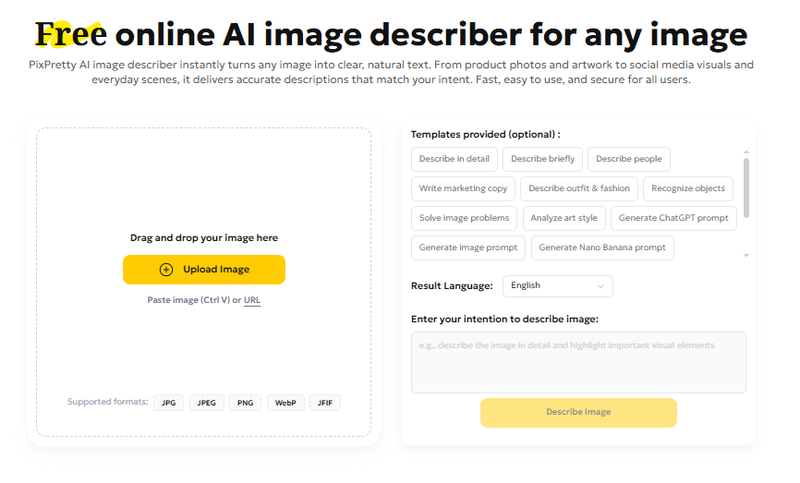This screenshot has height=483, width=800.
Task: Select the Generate image prompt template
Action: coord(468,247)
